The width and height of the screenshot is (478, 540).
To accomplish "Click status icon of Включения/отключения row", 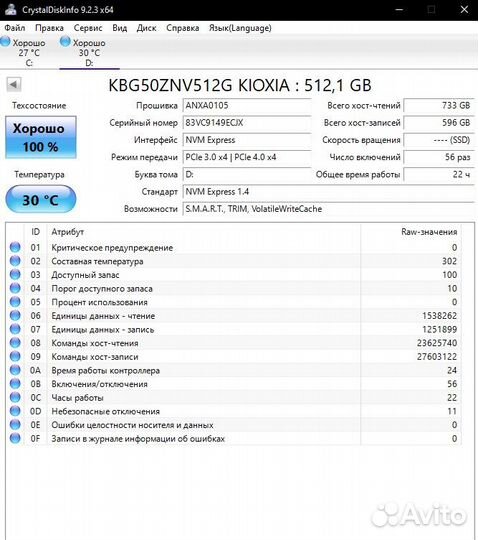I will [x=15, y=384].
